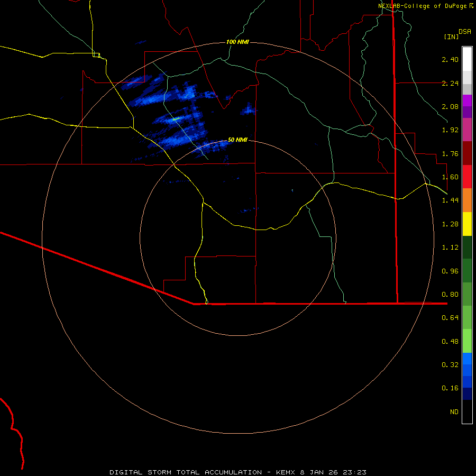Click the 100 NMI range ring label
The width and height of the screenshot is (476, 476).
pos(237,42)
